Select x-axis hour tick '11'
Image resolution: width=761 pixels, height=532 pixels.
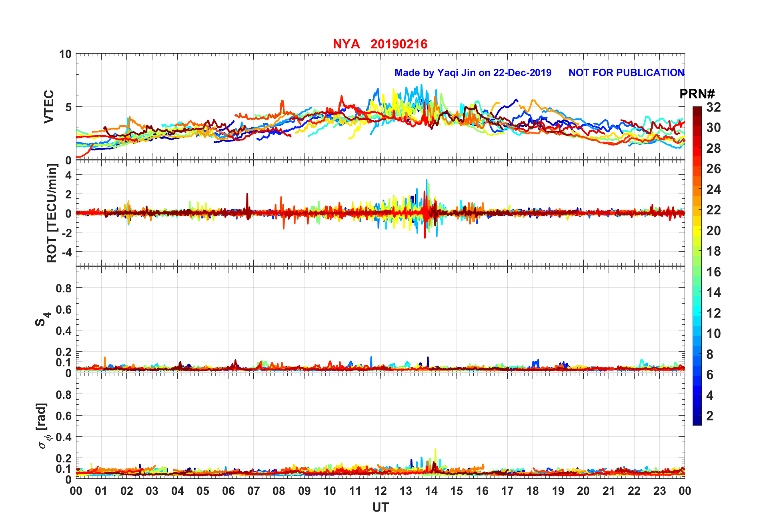[x=355, y=491]
